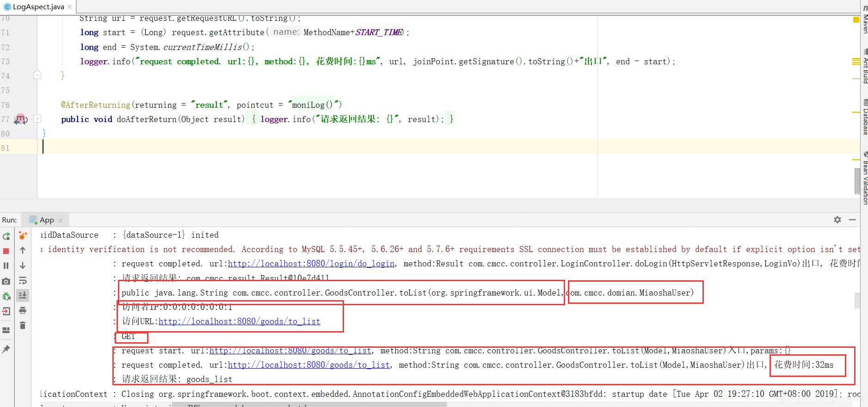Open the Ant Build tool window
The height and width of the screenshot is (407, 868).
[865, 67]
